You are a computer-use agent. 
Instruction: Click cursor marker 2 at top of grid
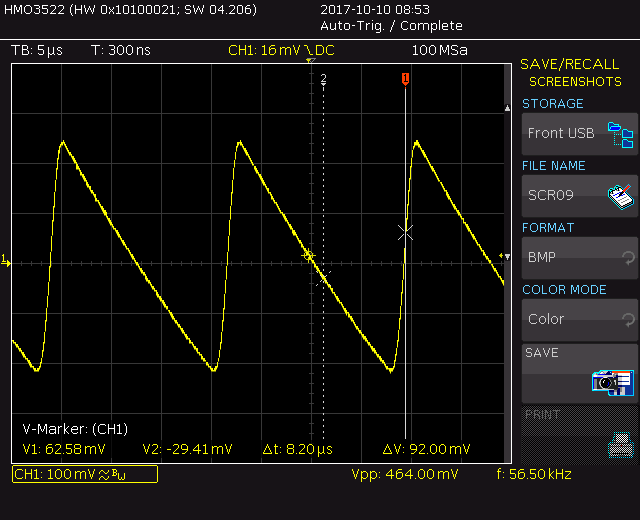point(323,78)
